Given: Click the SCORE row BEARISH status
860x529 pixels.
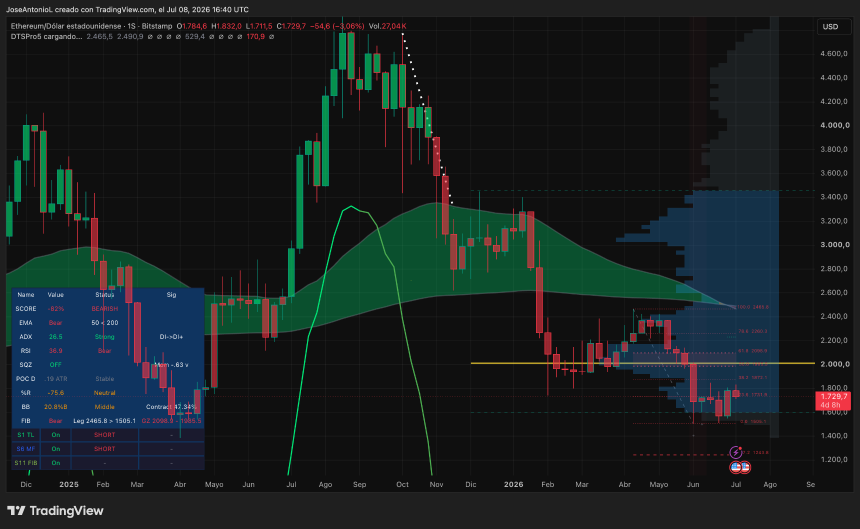Looking at the screenshot, I should (x=105, y=309).
